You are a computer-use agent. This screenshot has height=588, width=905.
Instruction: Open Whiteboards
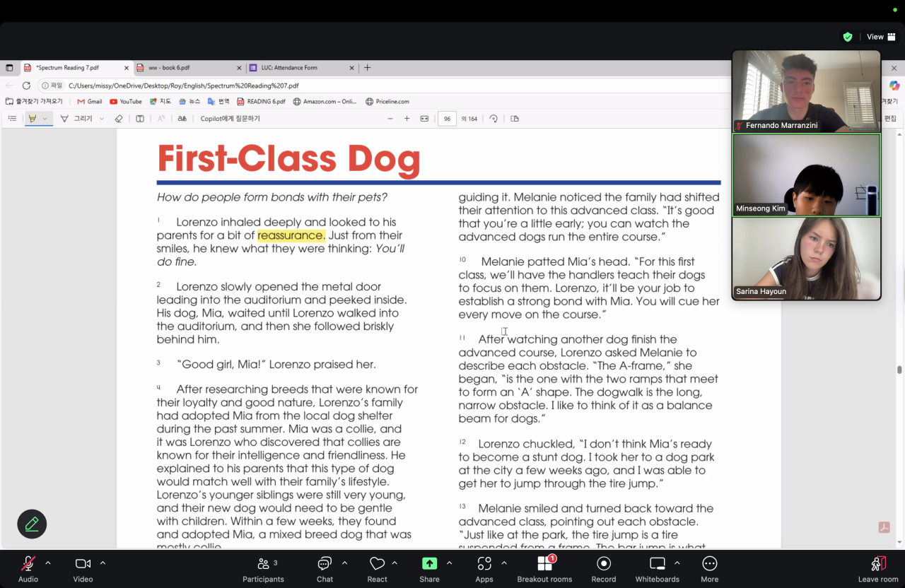[x=658, y=568]
